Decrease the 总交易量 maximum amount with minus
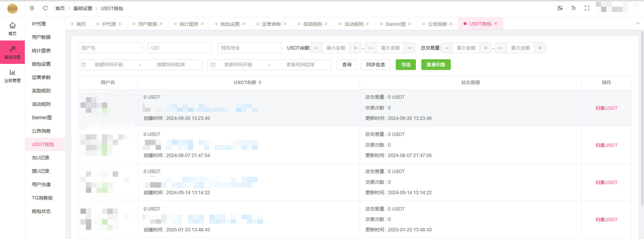Image resolution: width=644 pixels, height=239 pixels. [x=501, y=48]
